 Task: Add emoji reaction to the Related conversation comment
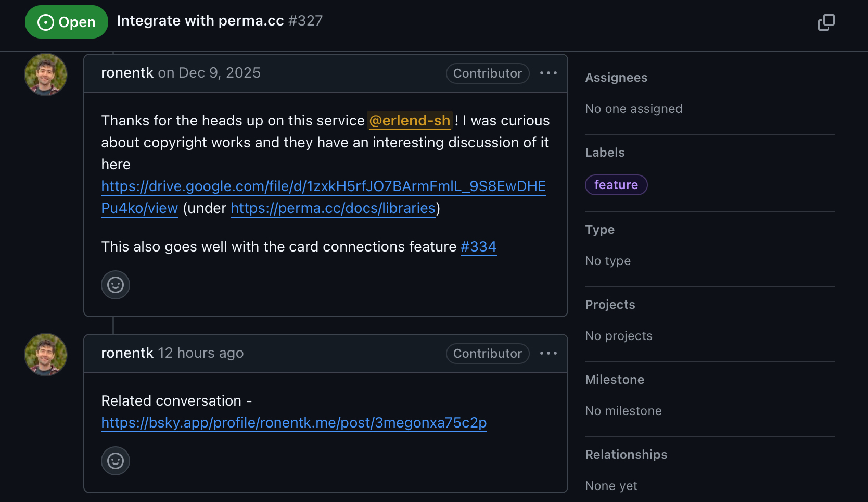coord(116,461)
